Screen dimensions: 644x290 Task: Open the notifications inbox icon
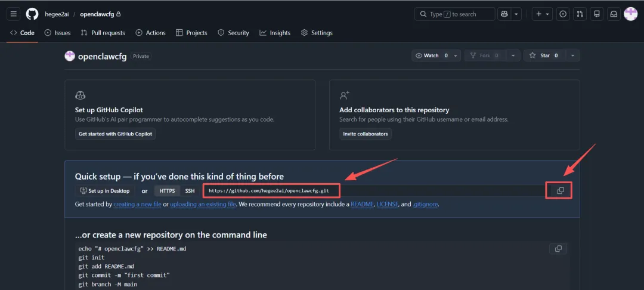click(614, 14)
